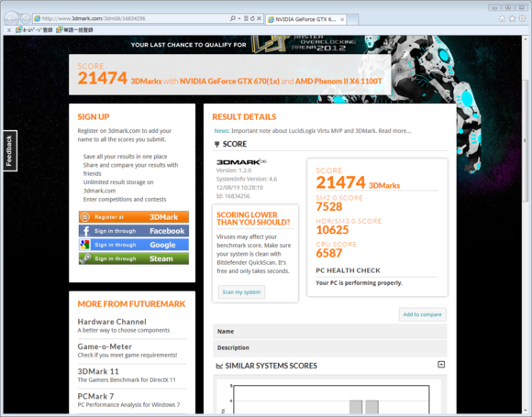Image resolution: width=532 pixels, height=417 pixels.
Task: Click Scan my system button
Action: [241, 292]
